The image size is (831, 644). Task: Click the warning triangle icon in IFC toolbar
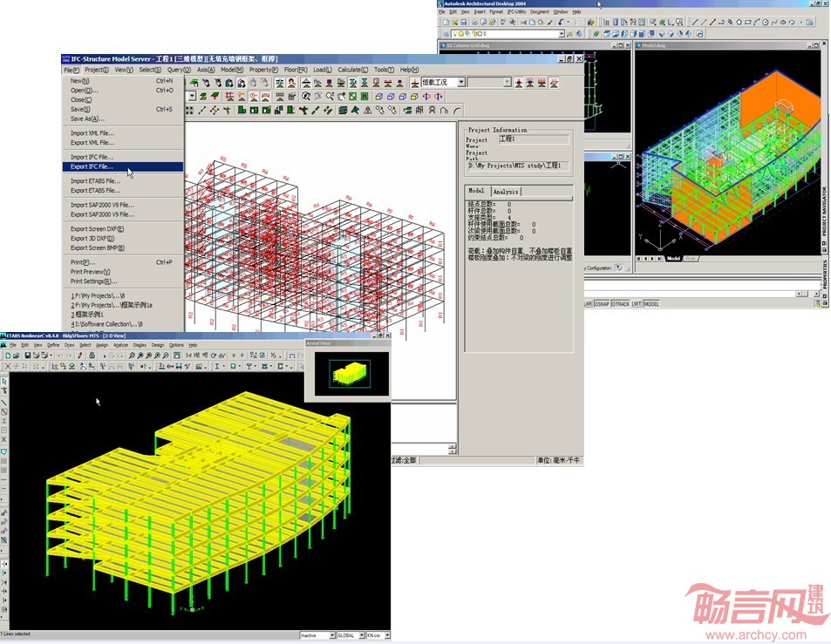click(367, 110)
